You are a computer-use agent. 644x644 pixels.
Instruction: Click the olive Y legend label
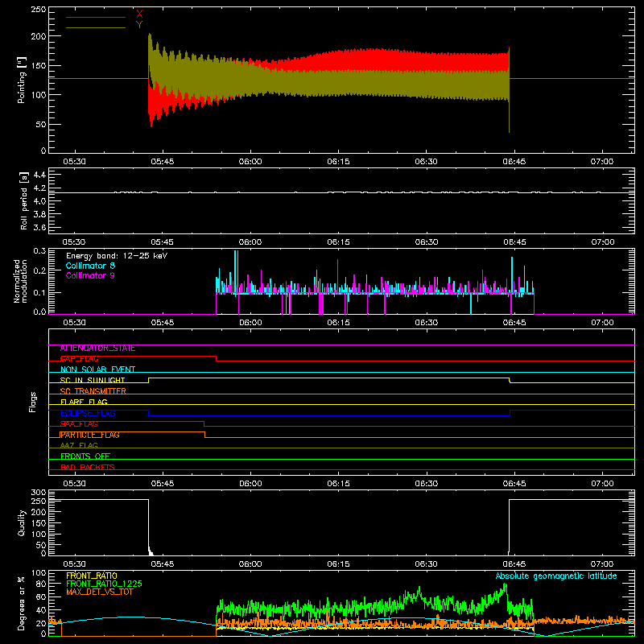pyautogui.click(x=139, y=24)
